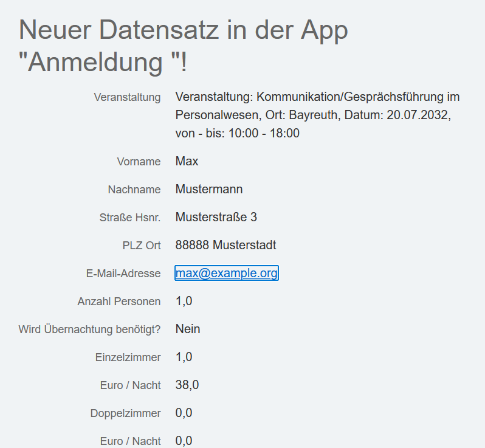The width and height of the screenshot is (485, 448).
Task: Click the 'Vorname' label
Action: [x=139, y=162]
